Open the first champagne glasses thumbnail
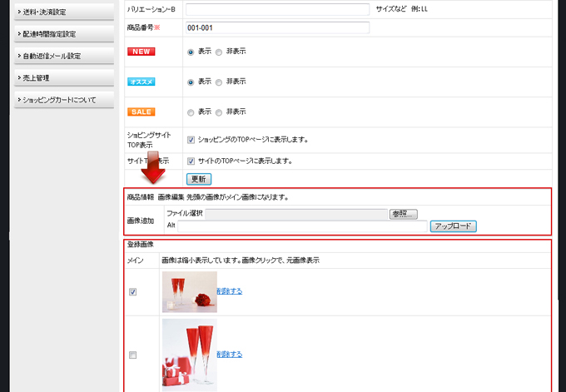Viewport: 566px width, 392px height. pyautogui.click(x=189, y=292)
